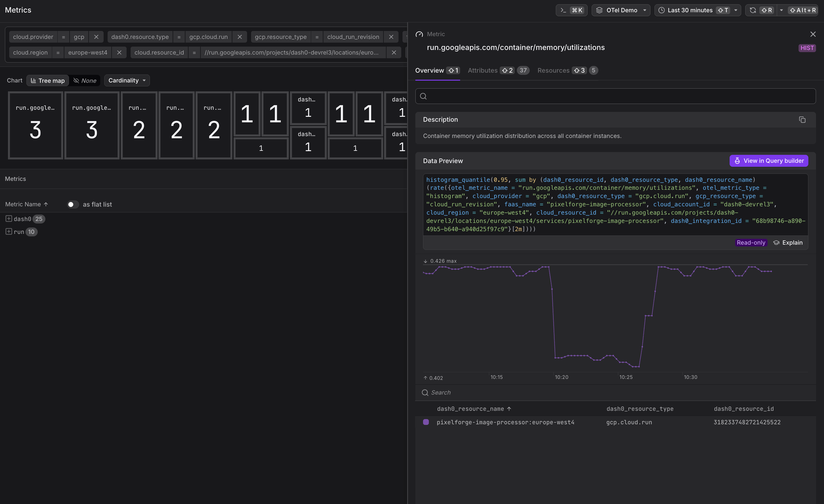Focus the panel search input field
This screenshot has height=504, width=824.
click(x=615, y=96)
